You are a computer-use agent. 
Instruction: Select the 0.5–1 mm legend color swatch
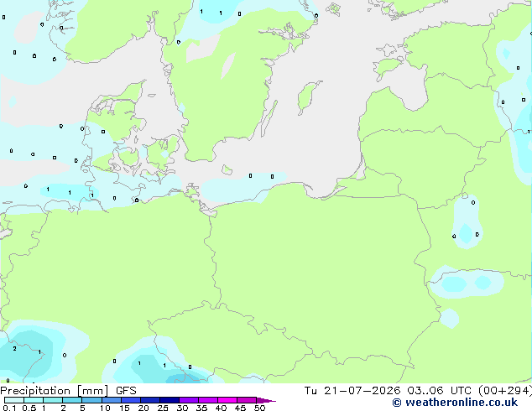point(34,400)
